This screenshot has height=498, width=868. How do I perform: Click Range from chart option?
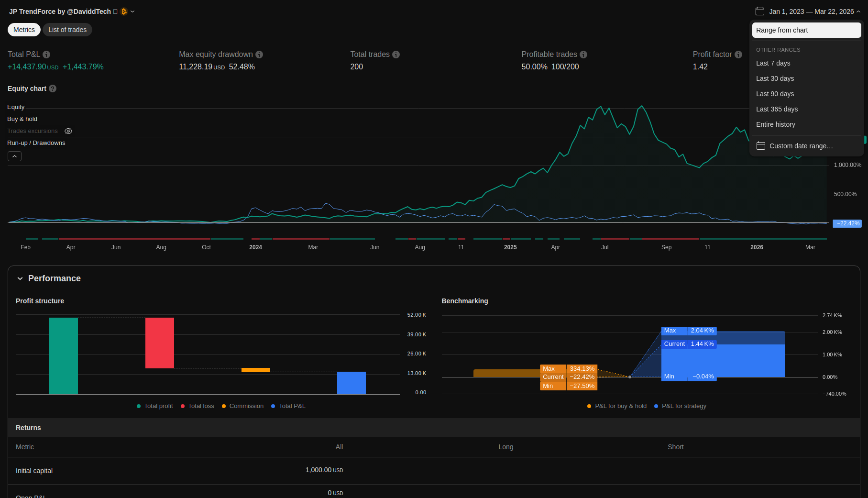[x=806, y=30]
